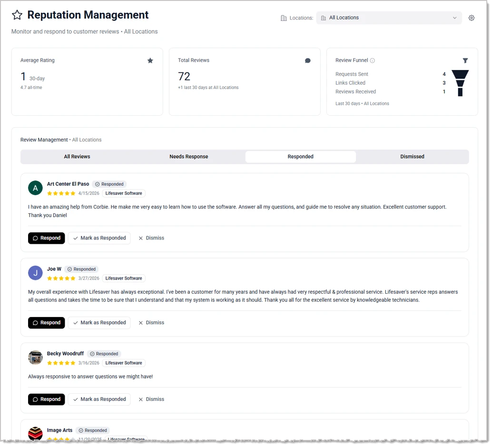Click the 4/15/2026 review date
The image size is (492, 448).
pos(89,194)
